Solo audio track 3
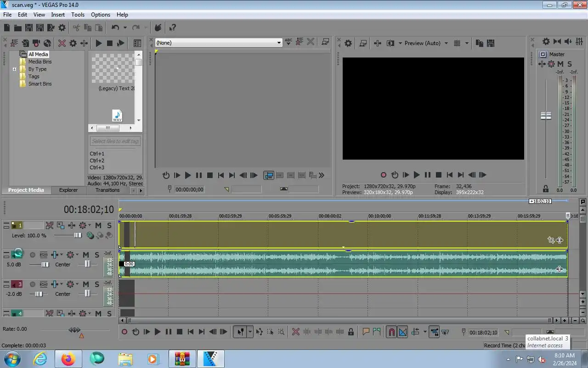588x368 pixels. 96,284
